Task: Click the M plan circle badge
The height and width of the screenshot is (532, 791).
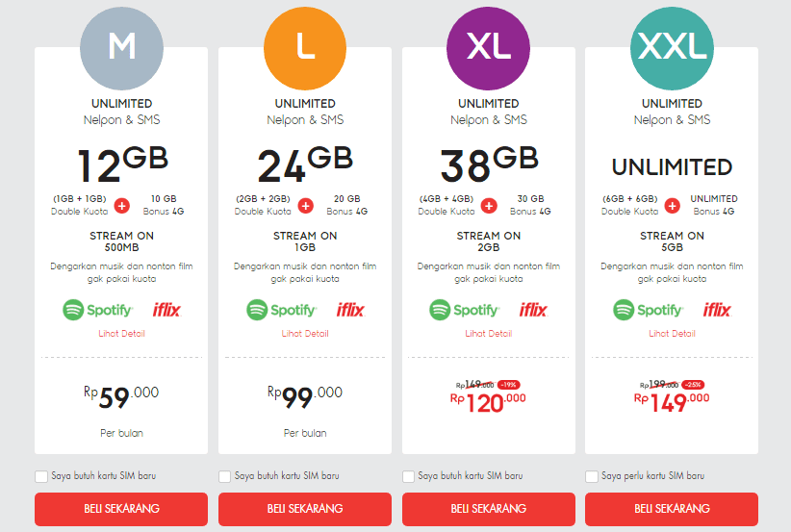Action: [121, 48]
